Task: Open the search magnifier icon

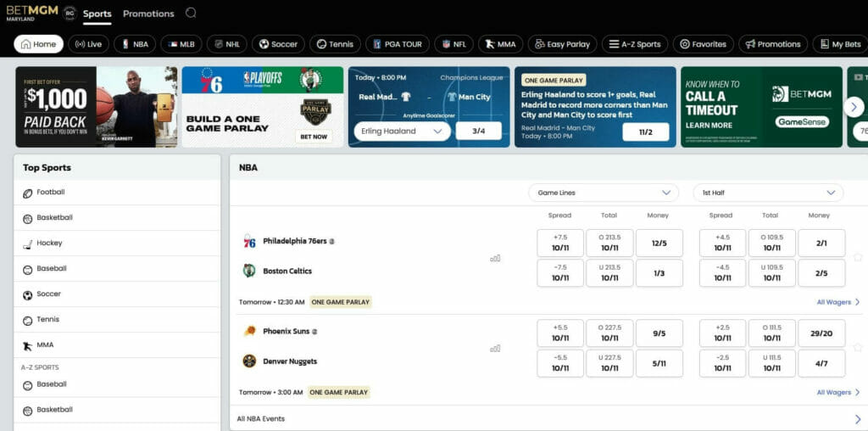Action: coord(191,13)
